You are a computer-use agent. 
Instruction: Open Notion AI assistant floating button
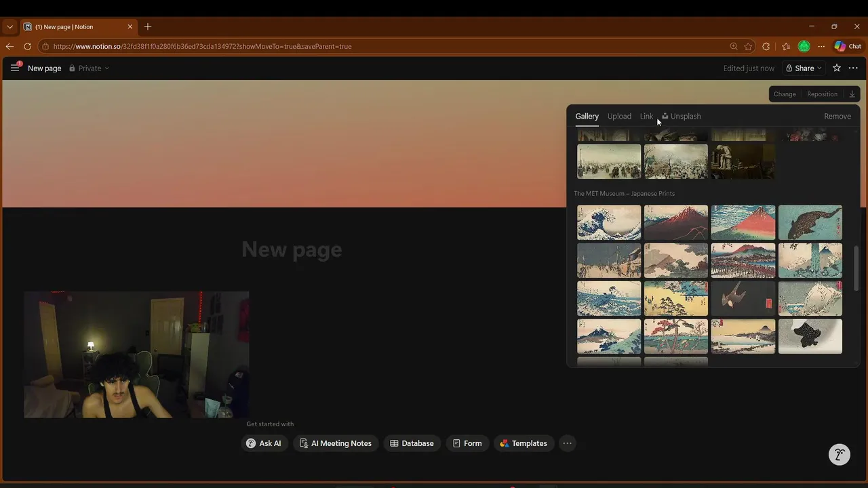(x=840, y=454)
